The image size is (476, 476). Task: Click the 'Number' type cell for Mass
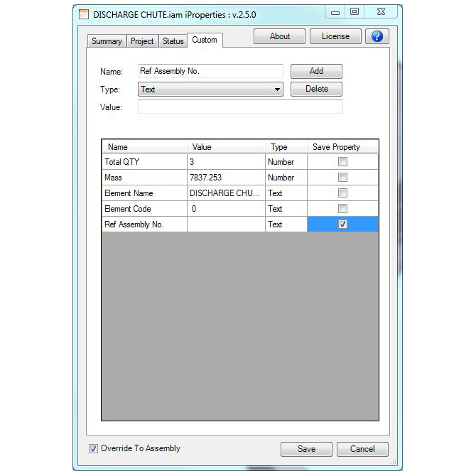pyautogui.click(x=286, y=178)
